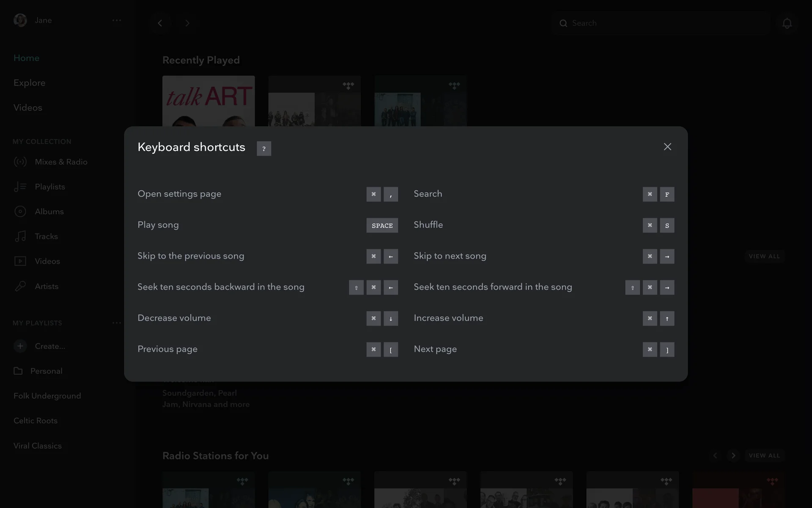Click the Create playlist plus button

(x=20, y=346)
